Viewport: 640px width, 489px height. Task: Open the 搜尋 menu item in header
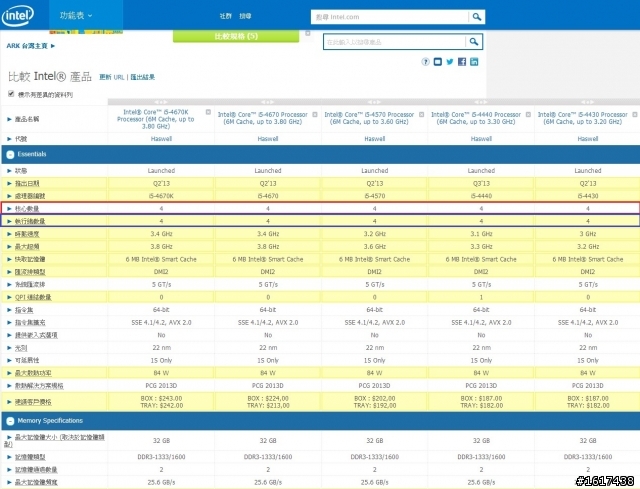pyautogui.click(x=245, y=16)
